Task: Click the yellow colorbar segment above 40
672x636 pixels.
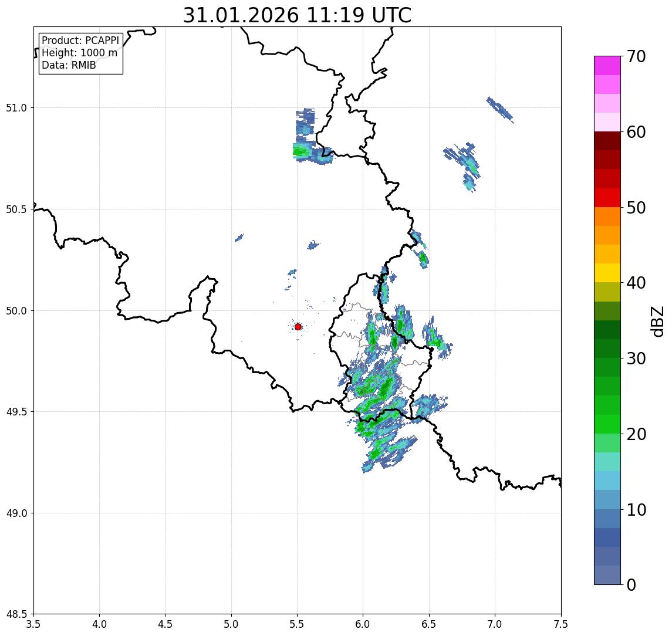Action: 607,273
